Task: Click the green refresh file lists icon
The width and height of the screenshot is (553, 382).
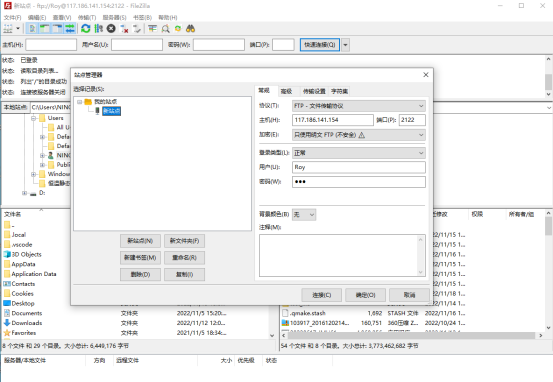Action: (86, 29)
